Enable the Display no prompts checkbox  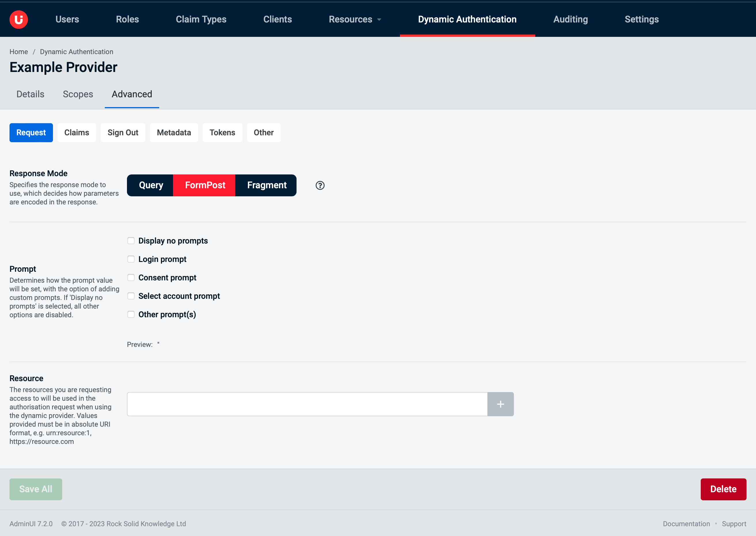click(x=131, y=241)
